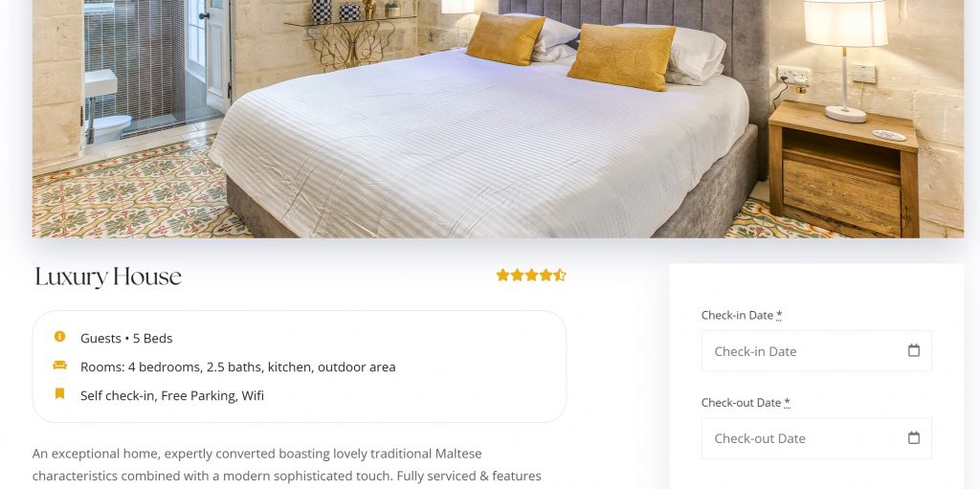Image resolution: width=980 pixels, height=489 pixels.
Task: Click the yellow info icon beside Guests
Action: 59,337
